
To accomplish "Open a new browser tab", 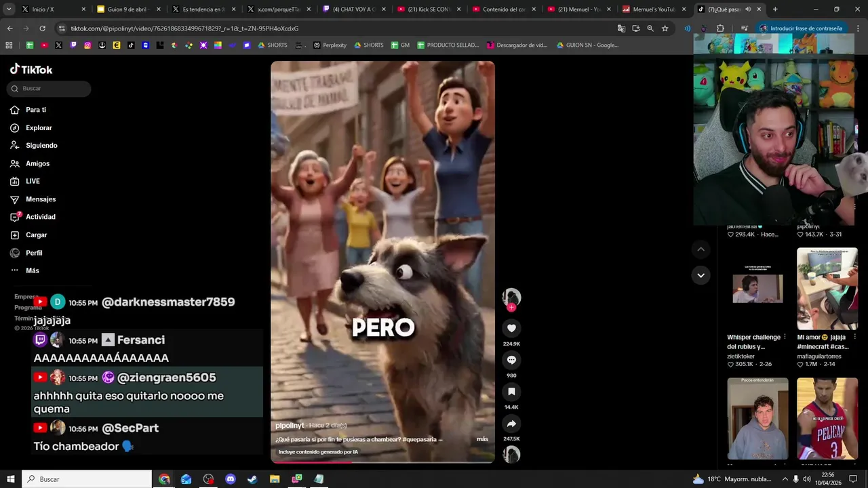I will tap(775, 9).
